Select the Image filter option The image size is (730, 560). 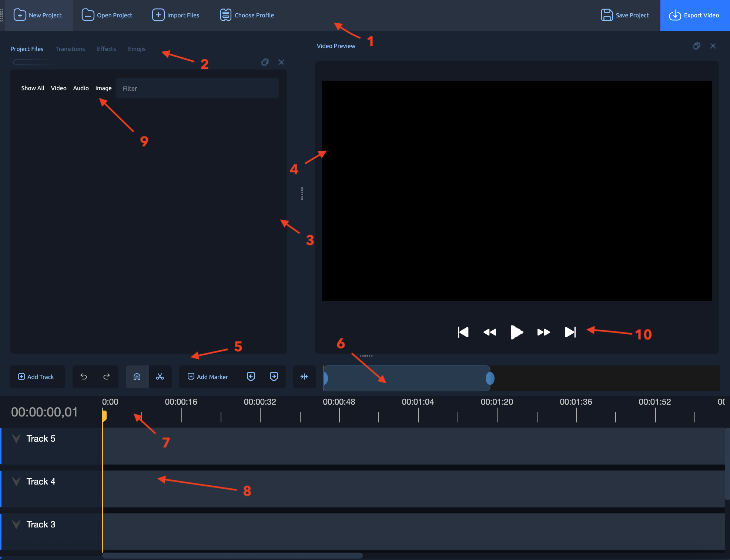103,88
